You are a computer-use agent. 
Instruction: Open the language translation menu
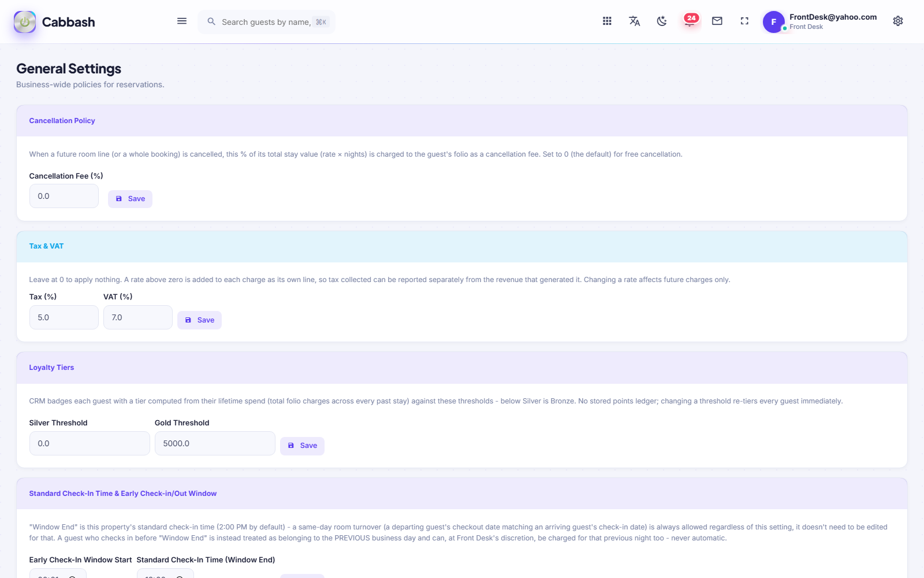point(634,21)
